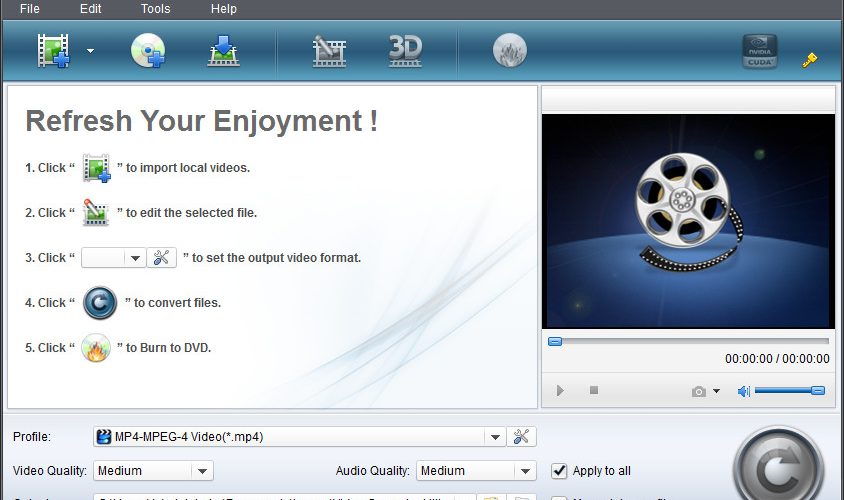The height and width of the screenshot is (500, 844).
Task: Click the Add Video film icon in toolbar
Action: pos(53,51)
